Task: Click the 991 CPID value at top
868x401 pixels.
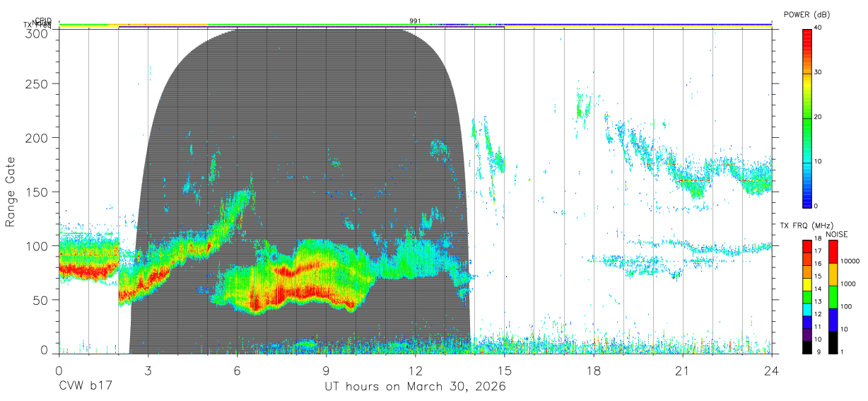Action: click(415, 21)
